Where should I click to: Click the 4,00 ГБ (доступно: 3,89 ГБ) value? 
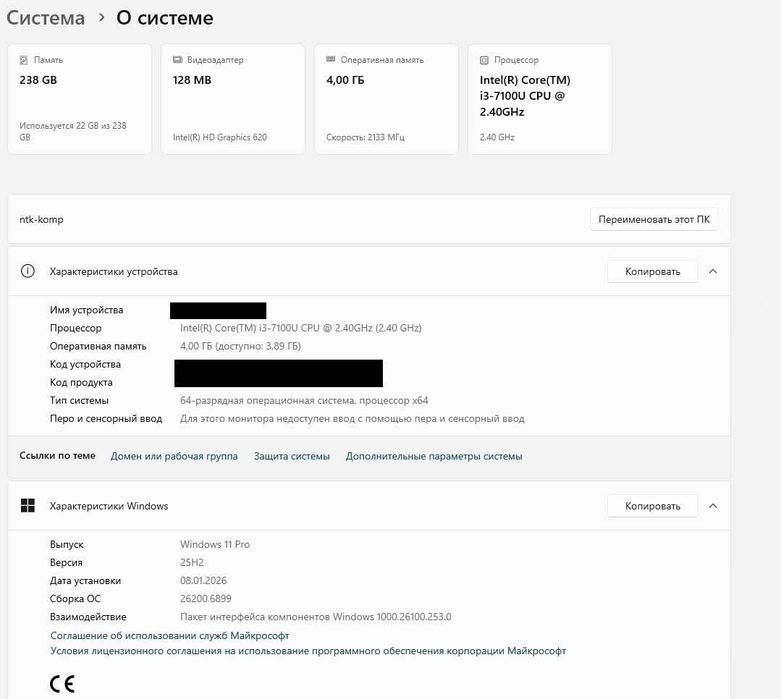click(241, 346)
